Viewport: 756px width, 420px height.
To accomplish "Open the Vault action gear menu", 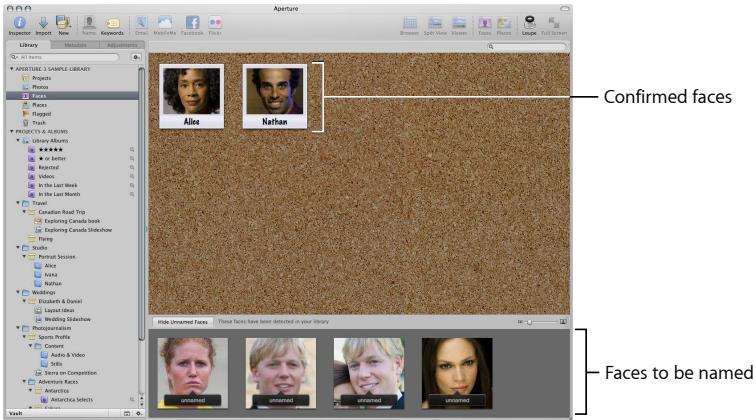I will pyautogui.click(x=139, y=413).
